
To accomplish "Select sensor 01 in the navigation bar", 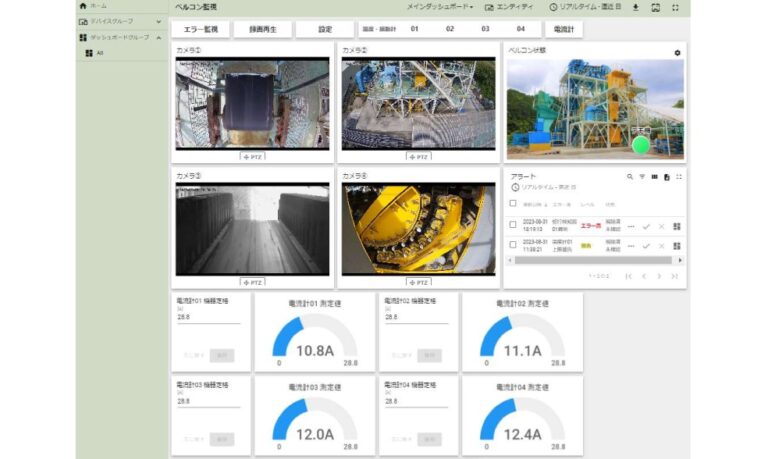I will click(414, 29).
